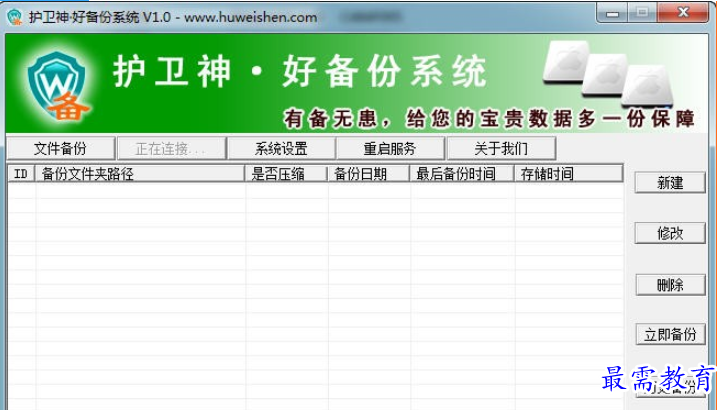The image size is (723, 410).
Task: Click the 新建 button
Action: [670, 183]
